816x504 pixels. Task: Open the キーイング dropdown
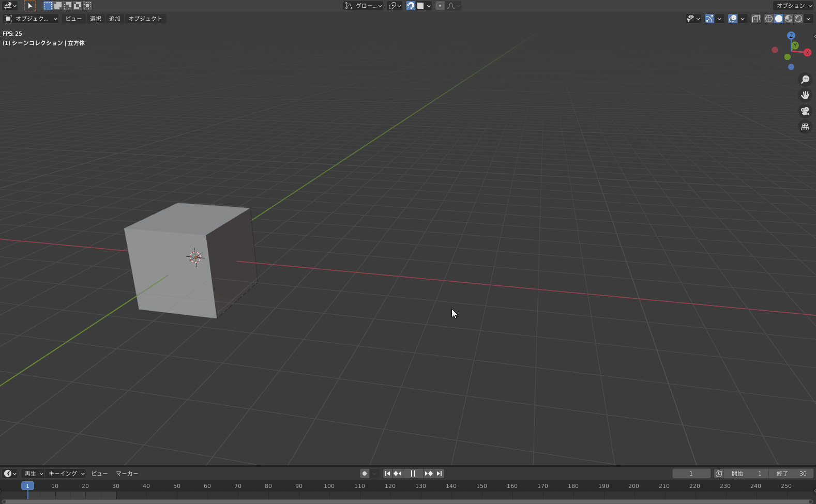tap(66, 474)
